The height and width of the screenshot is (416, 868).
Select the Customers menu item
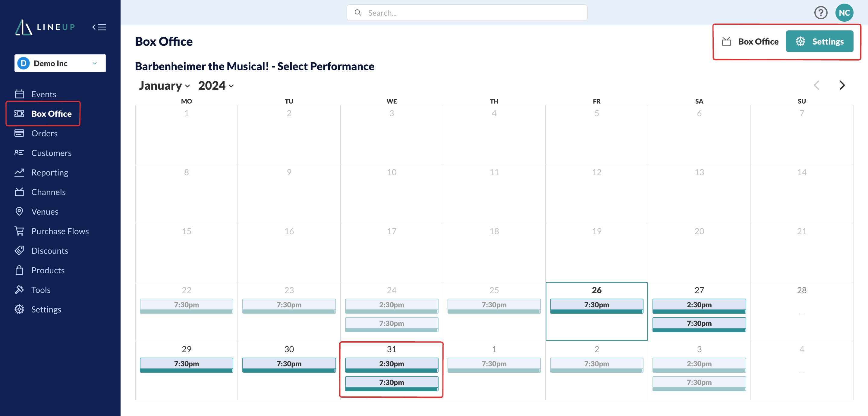pyautogui.click(x=51, y=153)
